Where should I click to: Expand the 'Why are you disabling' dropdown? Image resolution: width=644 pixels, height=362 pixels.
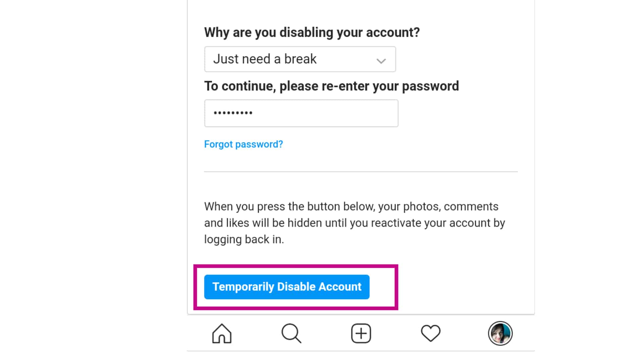pyautogui.click(x=300, y=59)
